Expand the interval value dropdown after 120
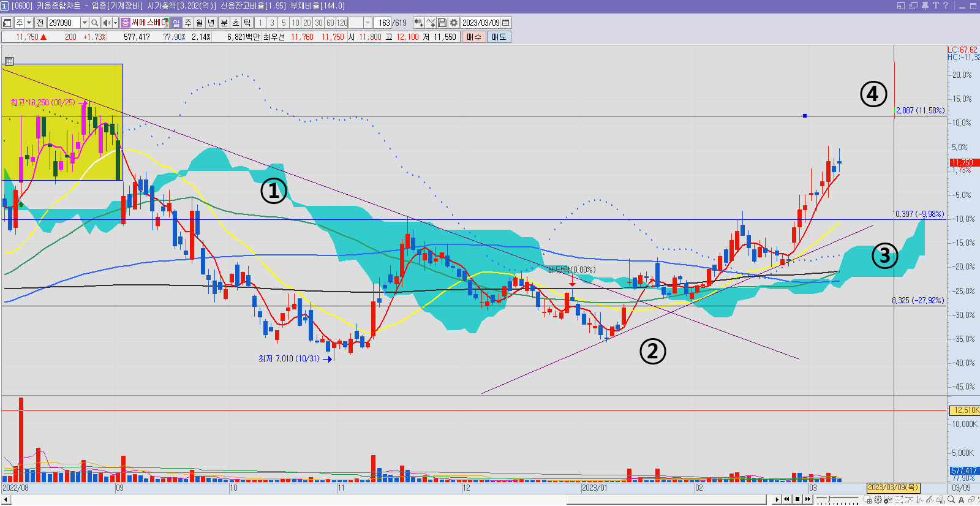 pos(367,23)
